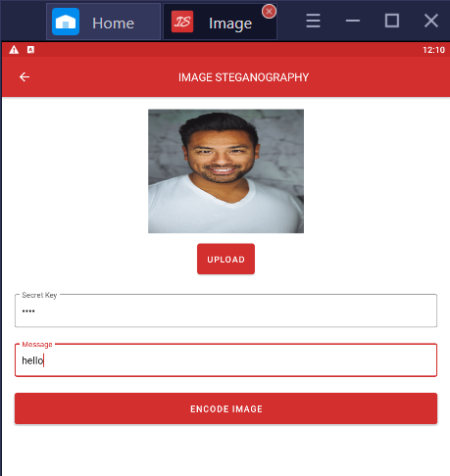Image resolution: width=450 pixels, height=476 pixels.
Task: Close the Image tab with red X
Action: 269,12
